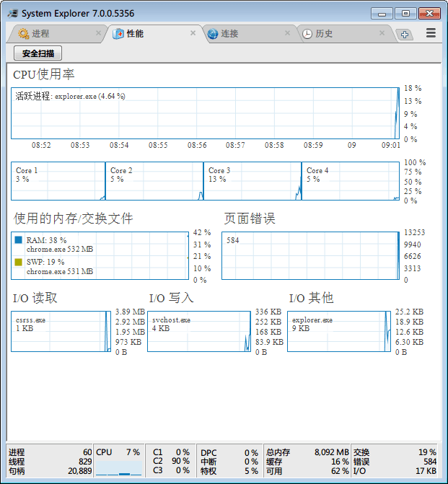Image resolution: width=448 pixels, height=484 pixels.
Task: Click the clock icon on 历史 tab
Action: 307,34
